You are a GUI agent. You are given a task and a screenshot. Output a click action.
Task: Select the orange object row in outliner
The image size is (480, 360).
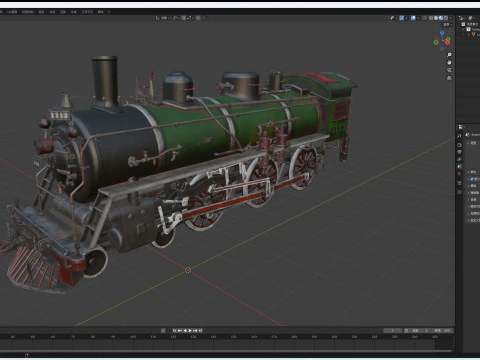pyautogui.click(x=474, y=34)
